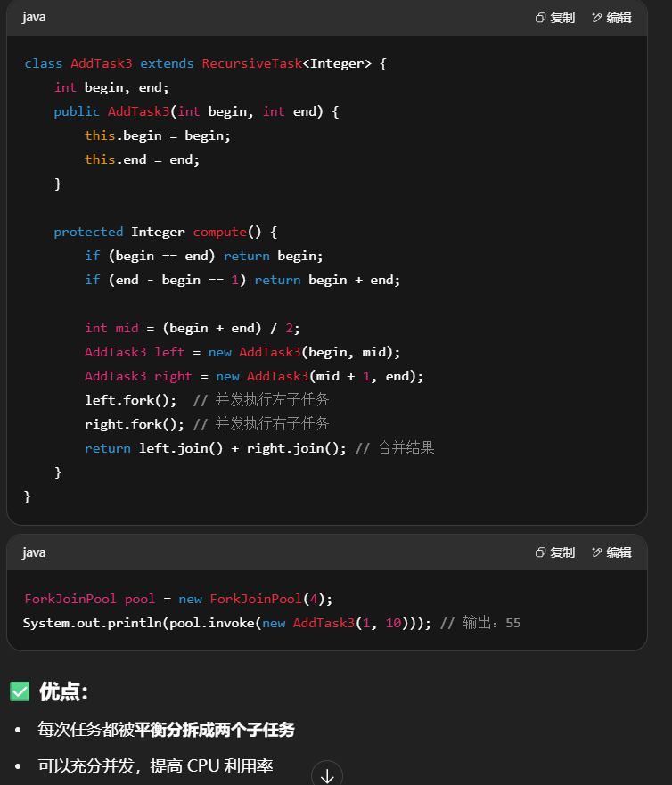This screenshot has height=785, width=672.
Task: Click the RecursiveTask<Integer> class name
Action: coord(286,63)
